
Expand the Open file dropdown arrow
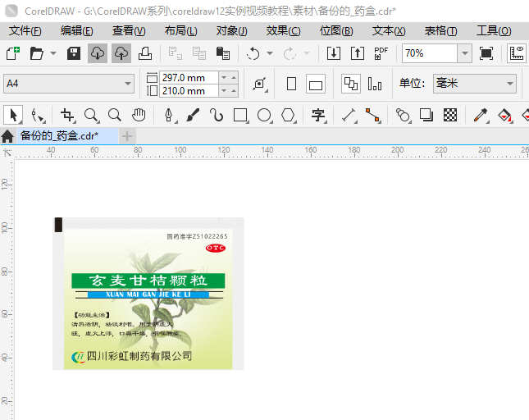[53, 53]
